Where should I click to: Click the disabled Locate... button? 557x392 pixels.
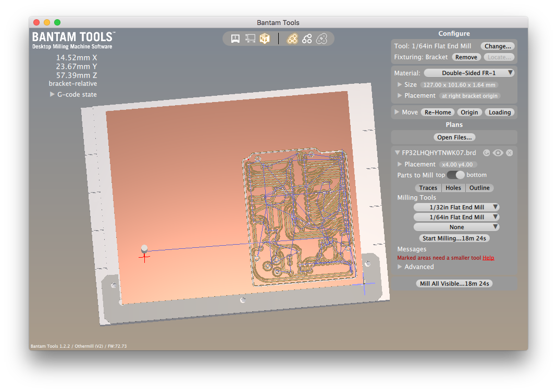pyautogui.click(x=499, y=57)
